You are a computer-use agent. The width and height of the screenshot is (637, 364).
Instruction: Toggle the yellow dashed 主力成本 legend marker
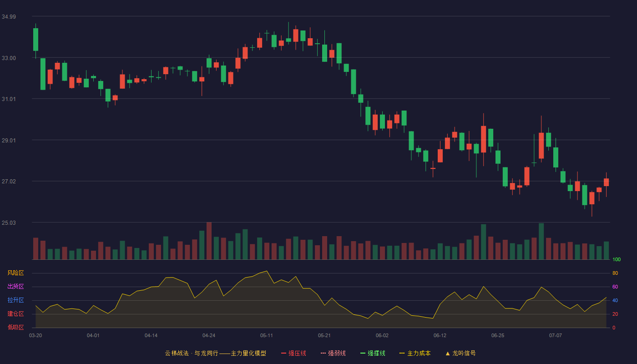[x=402, y=353]
